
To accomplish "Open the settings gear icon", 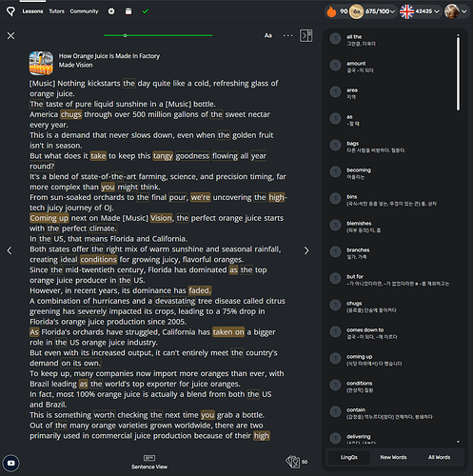I will pyautogui.click(x=111, y=11).
